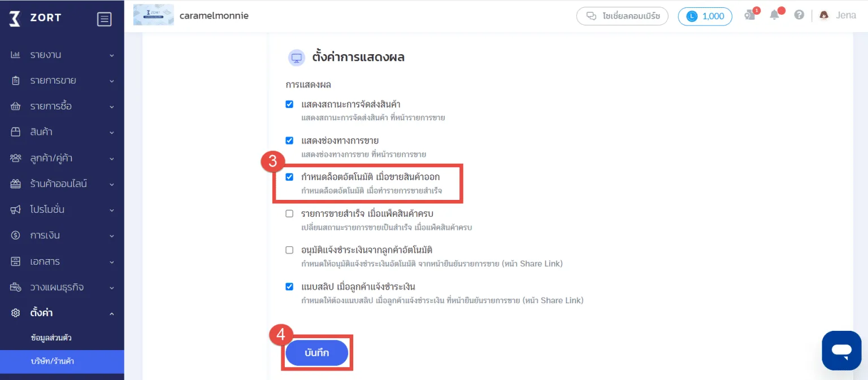Viewport: 868px width, 380px height.
Task: Click the announcements icon with red badge
Action: tap(750, 15)
